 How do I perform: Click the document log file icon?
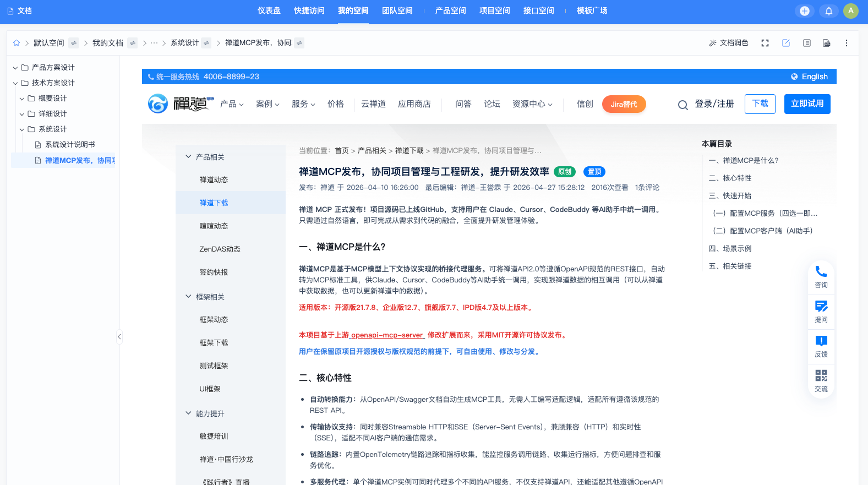[x=827, y=43]
